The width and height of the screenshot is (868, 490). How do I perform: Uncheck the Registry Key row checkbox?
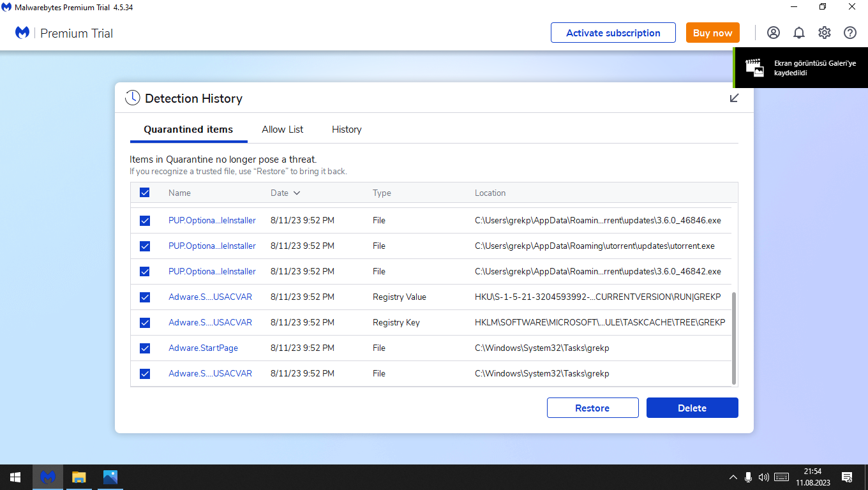(x=144, y=323)
